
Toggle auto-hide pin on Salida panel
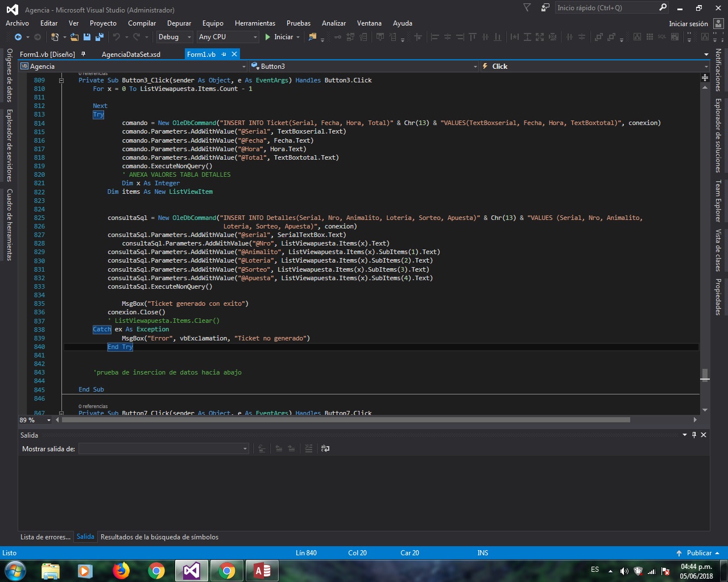tap(694, 435)
